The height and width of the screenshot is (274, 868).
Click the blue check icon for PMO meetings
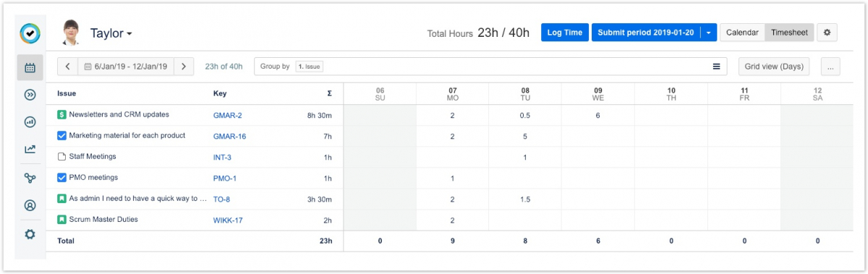tap(61, 177)
